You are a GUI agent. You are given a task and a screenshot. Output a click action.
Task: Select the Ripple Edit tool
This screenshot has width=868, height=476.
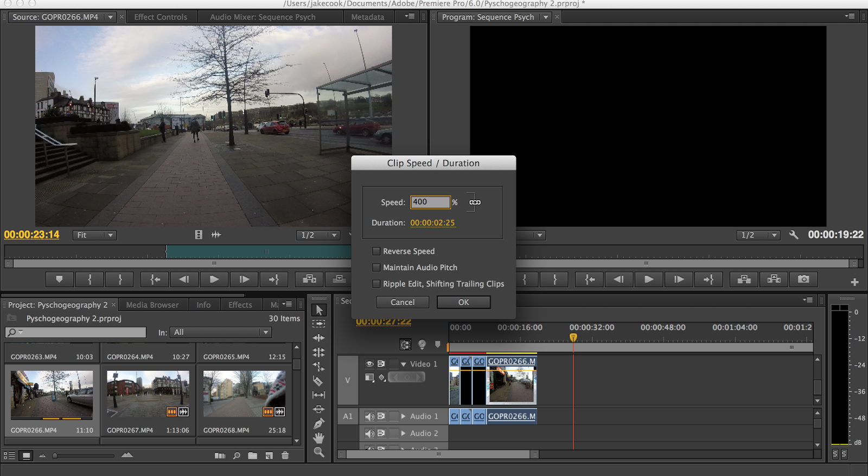click(319, 338)
